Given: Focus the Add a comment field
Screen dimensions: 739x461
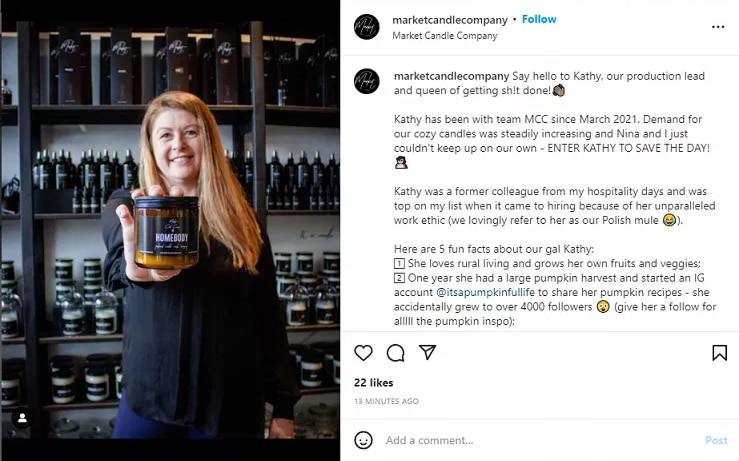Looking at the screenshot, I should [x=542, y=440].
